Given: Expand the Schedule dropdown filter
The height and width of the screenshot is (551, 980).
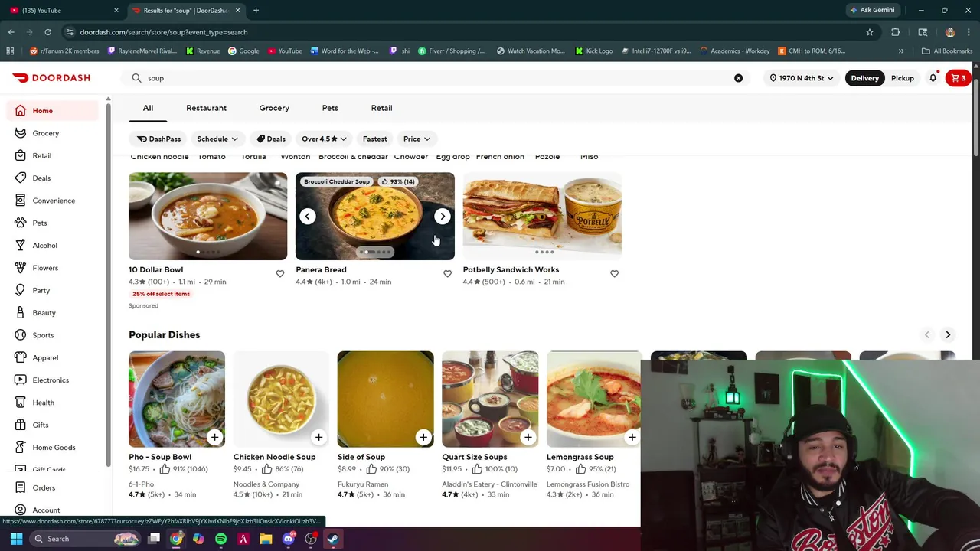Looking at the screenshot, I should tap(217, 139).
